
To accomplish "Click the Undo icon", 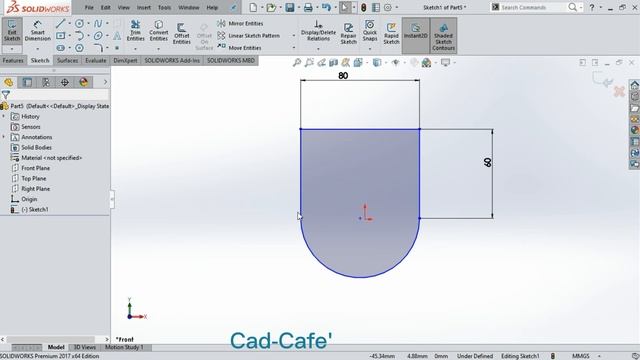I will tap(326, 7).
